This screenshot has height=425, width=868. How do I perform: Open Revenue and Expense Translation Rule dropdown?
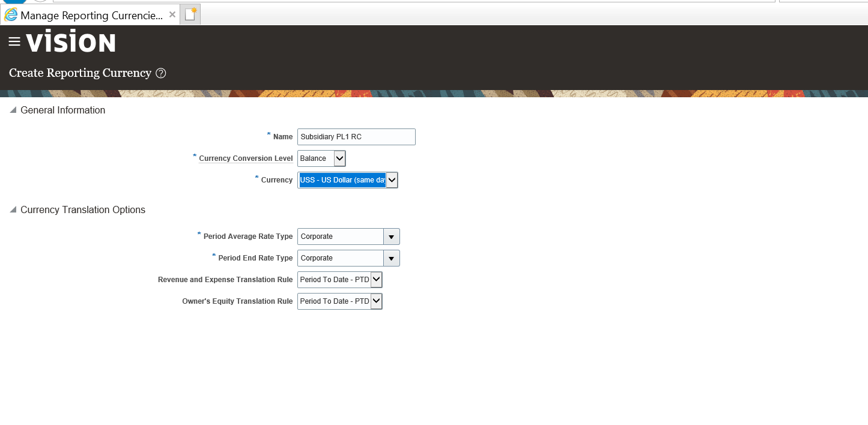[376, 280]
